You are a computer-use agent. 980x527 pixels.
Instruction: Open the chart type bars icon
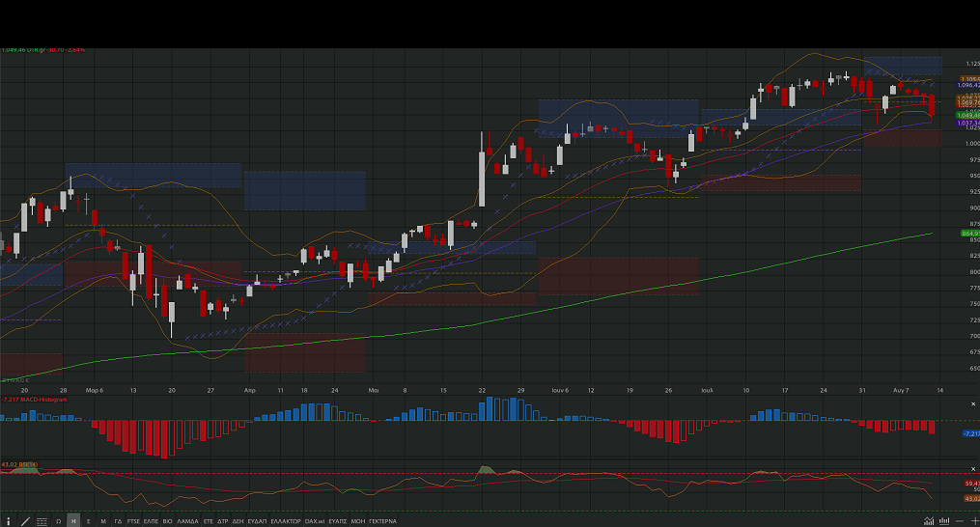point(944,521)
